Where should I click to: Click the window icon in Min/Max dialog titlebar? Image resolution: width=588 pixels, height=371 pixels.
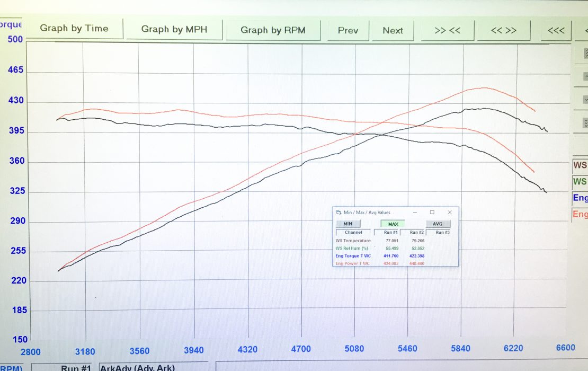[432, 212]
